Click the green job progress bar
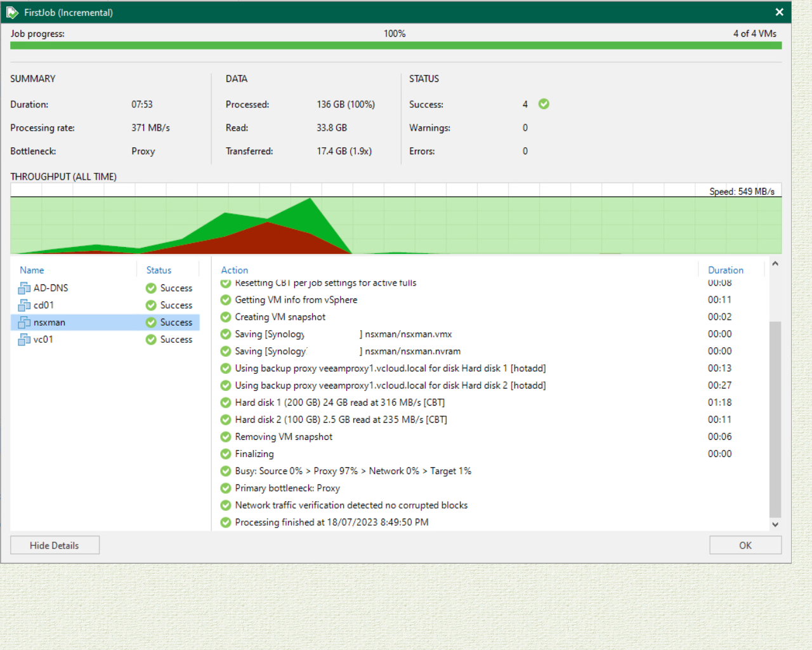The width and height of the screenshot is (812, 650). coord(396,46)
